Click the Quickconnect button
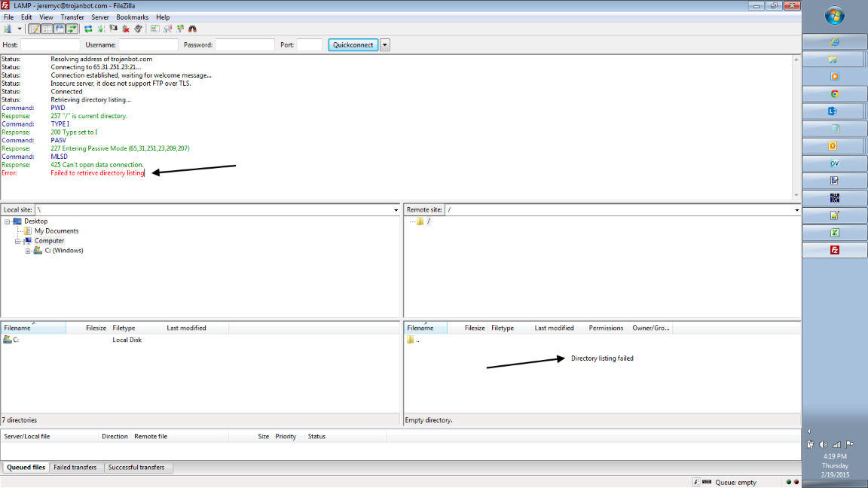Image resolution: width=868 pixels, height=488 pixels. coord(353,45)
